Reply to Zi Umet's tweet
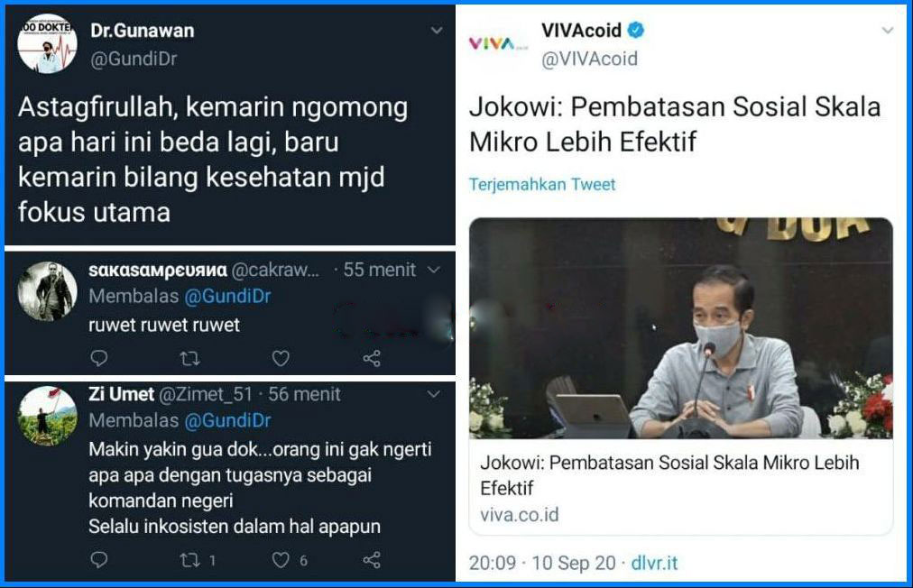 click(x=99, y=559)
